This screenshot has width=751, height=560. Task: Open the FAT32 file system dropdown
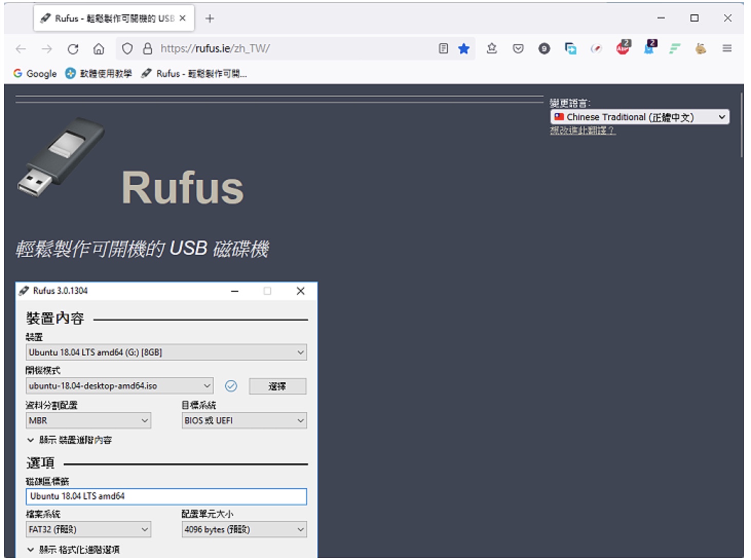click(x=88, y=529)
